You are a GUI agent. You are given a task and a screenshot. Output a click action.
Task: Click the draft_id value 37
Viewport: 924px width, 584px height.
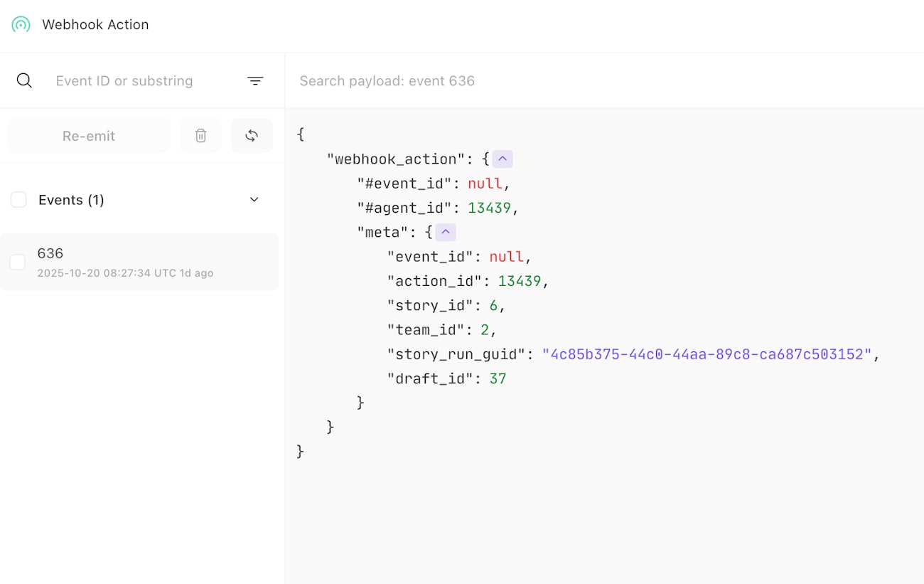498,378
